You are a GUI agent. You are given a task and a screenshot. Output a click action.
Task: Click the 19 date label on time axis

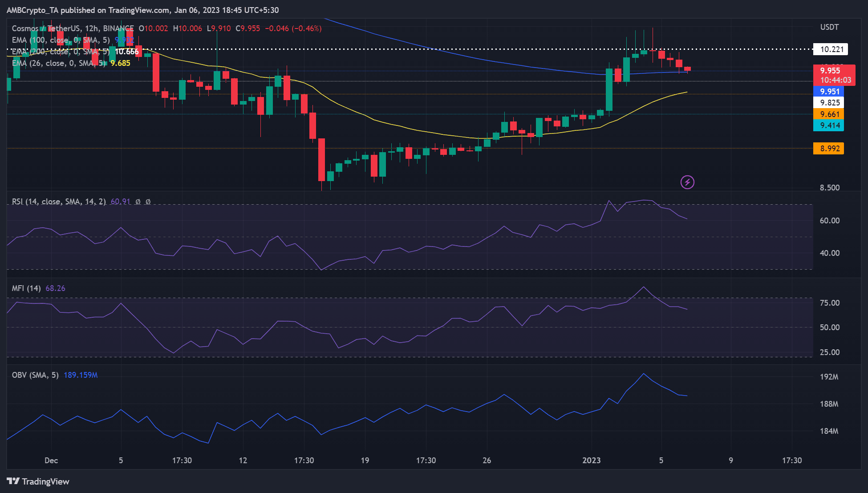pyautogui.click(x=365, y=461)
